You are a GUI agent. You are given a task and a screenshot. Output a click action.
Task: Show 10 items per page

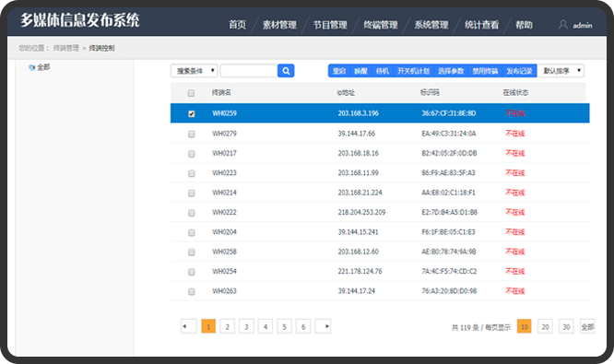(x=525, y=326)
